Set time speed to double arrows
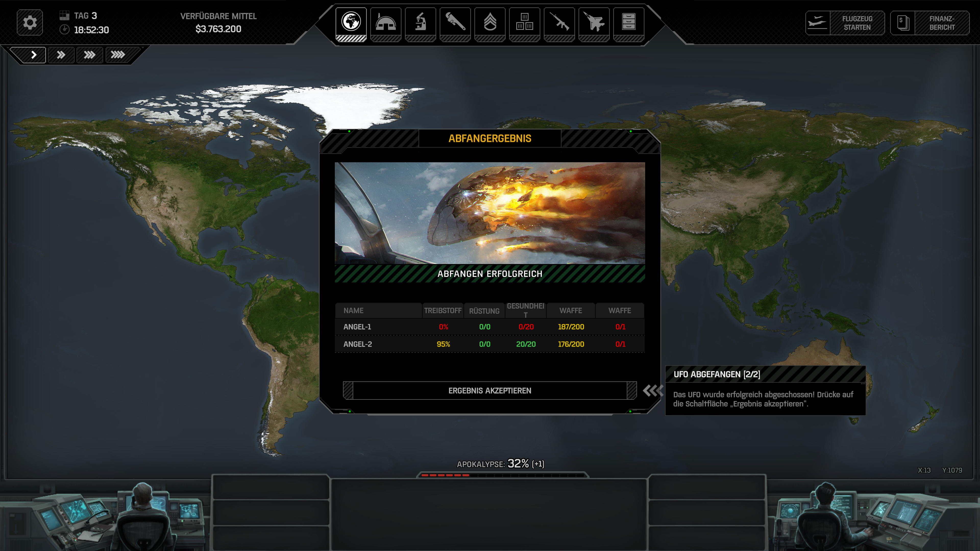The height and width of the screenshot is (551, 980). pyautogui.click(x=61, y=55)
